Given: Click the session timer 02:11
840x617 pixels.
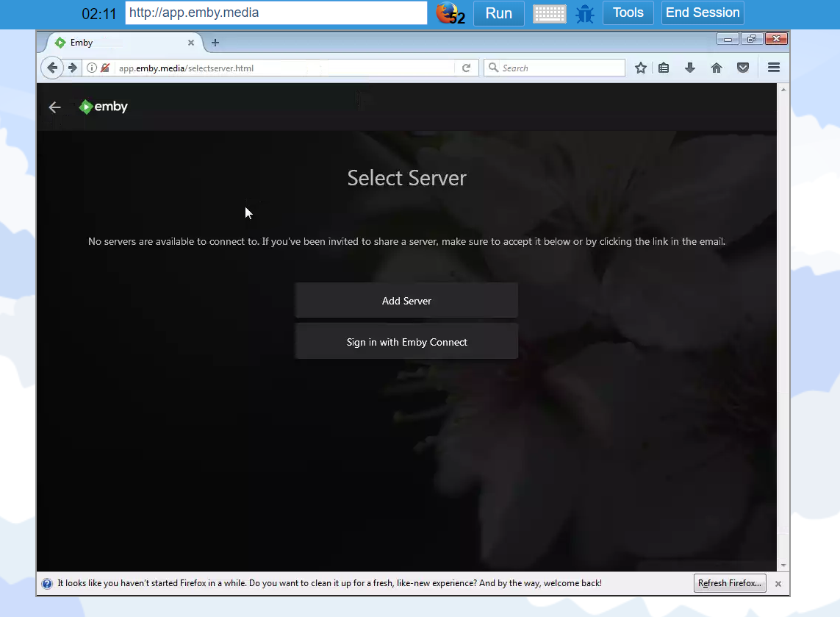Looking at the screenshot, I should (98, 14).
